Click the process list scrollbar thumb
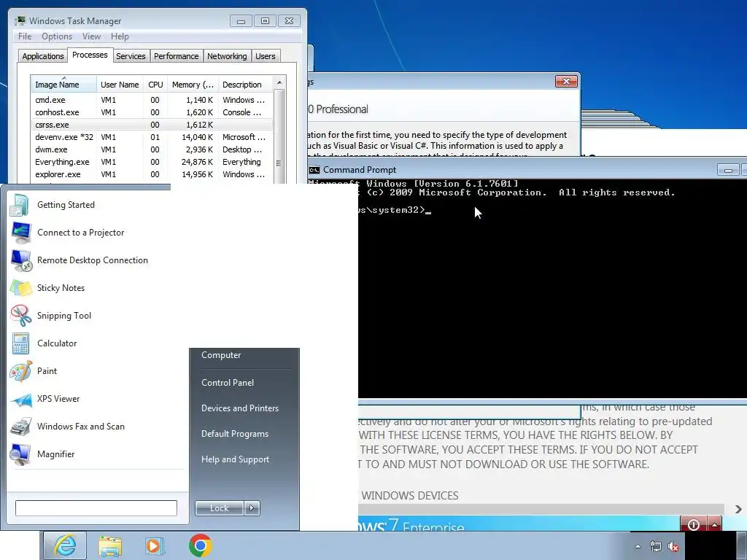This screenshot has width=747, height=560. (279, 138)
